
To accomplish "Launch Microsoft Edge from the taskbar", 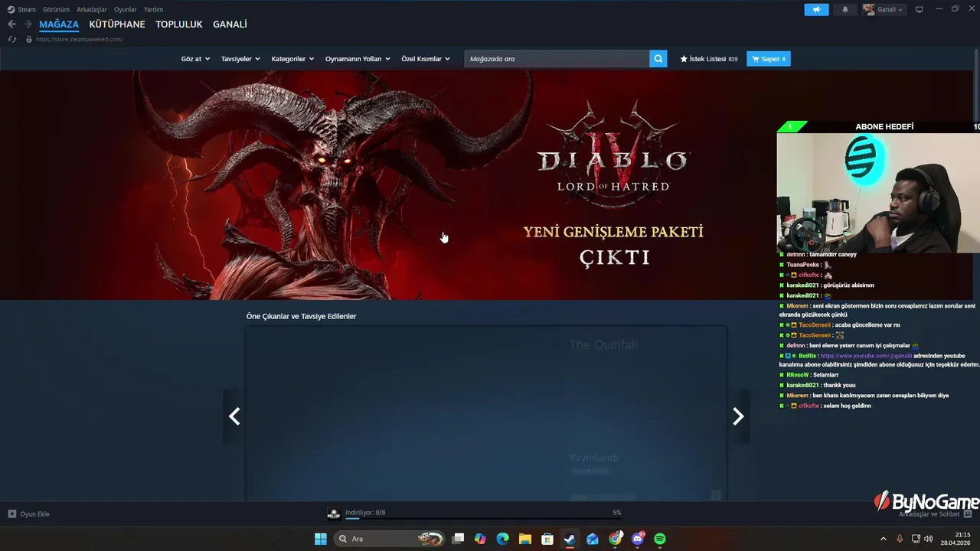I will [x=502, y=539].
